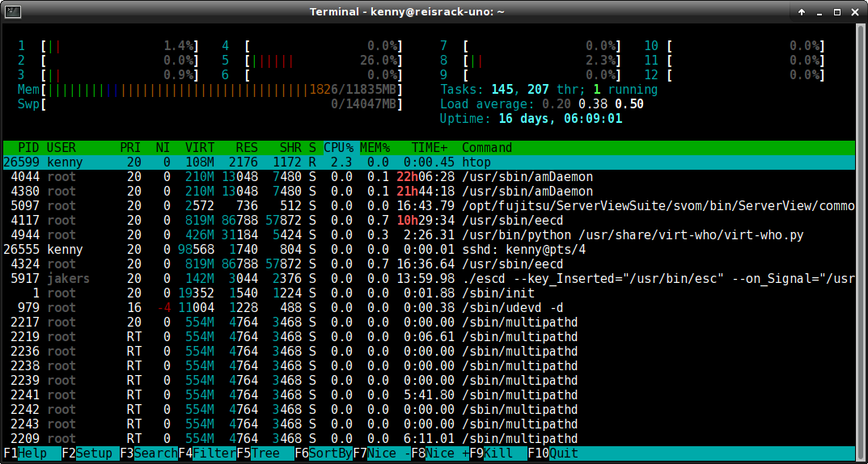Click the keep-above arrow button in title bar
The width and height of the screenshot is (868, 464).
(801, 11)
